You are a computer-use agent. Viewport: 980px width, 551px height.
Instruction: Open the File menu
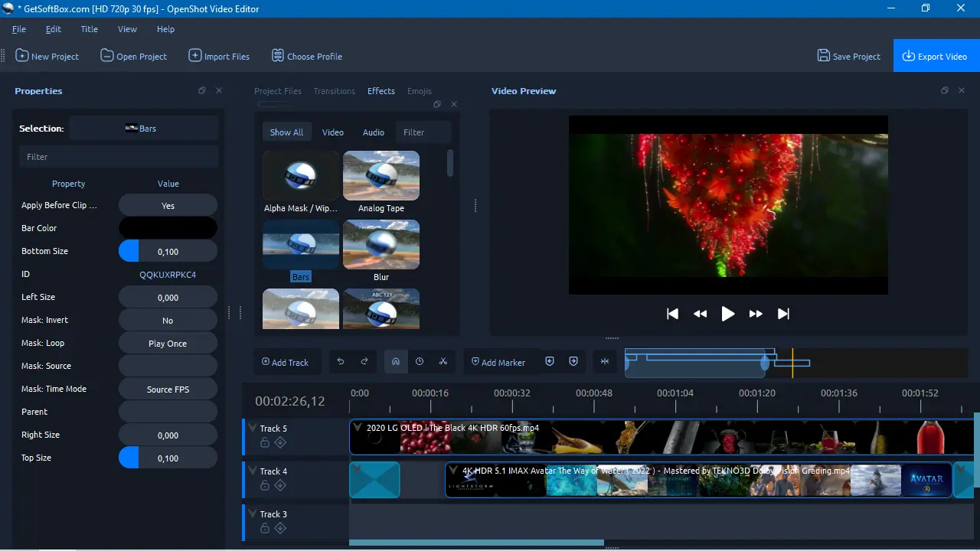click(x=19, y=29)
